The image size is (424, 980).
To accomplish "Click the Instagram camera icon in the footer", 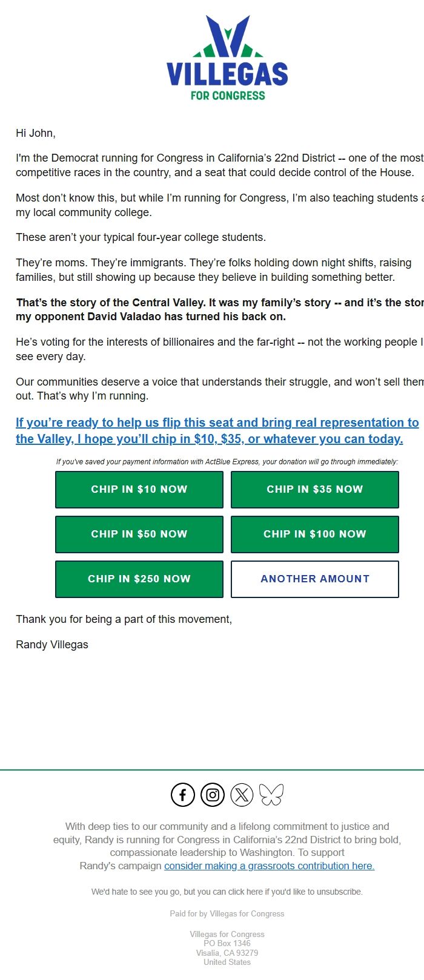I will (x=212, y=794).
